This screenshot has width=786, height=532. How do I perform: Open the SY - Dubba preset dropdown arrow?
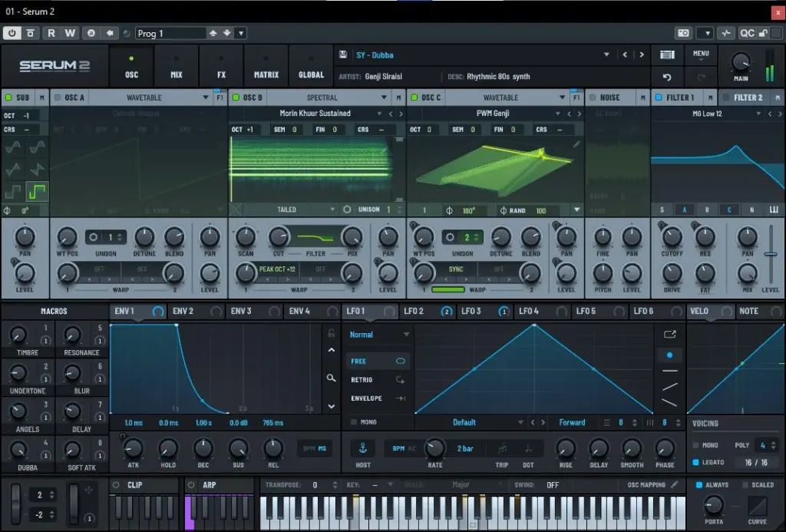pos(606,55)
